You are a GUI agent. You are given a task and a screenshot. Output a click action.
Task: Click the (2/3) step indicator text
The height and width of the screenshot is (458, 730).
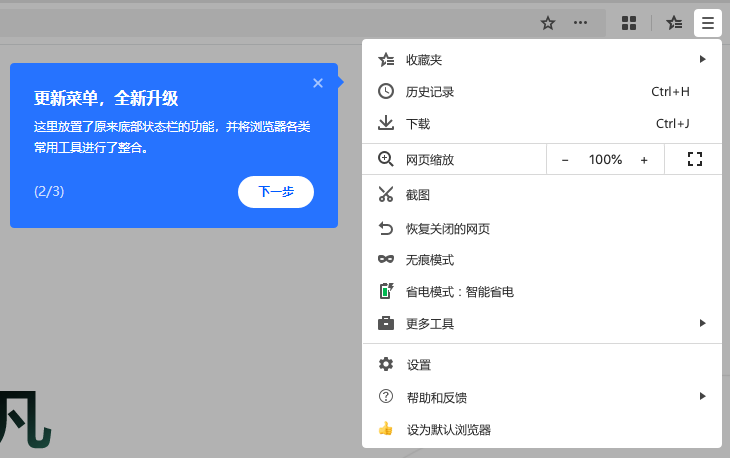[49, 191]
